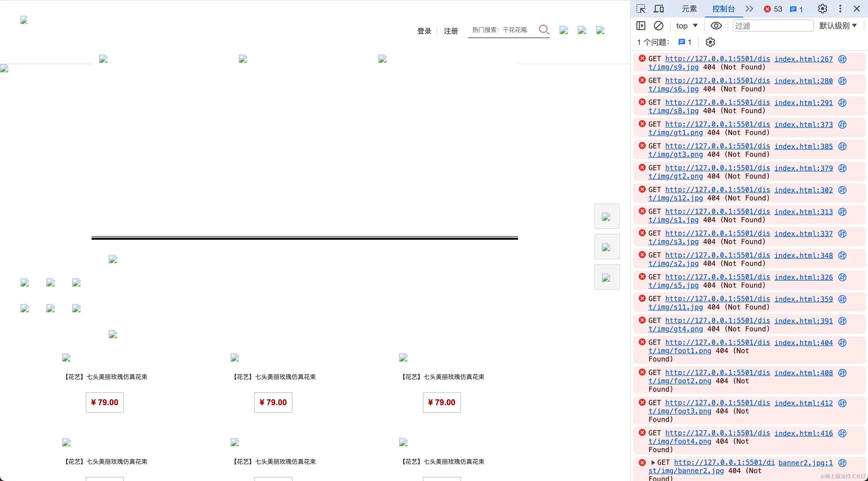Open the top context dropdown
Screen dimensions: 868x481
tap(686, 26)
